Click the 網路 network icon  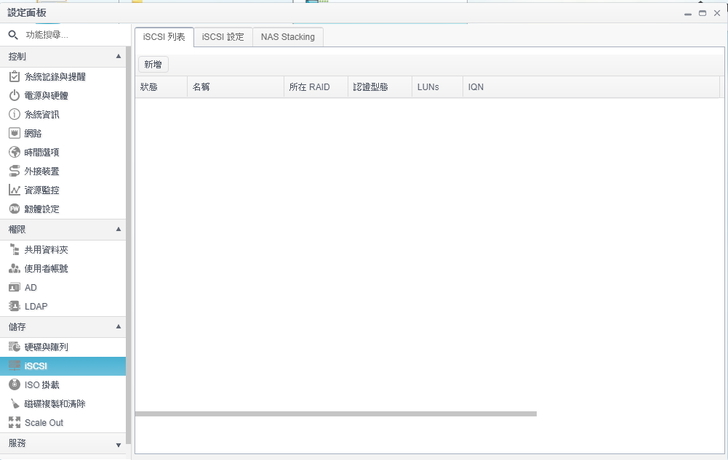click(x=14, y=133)
